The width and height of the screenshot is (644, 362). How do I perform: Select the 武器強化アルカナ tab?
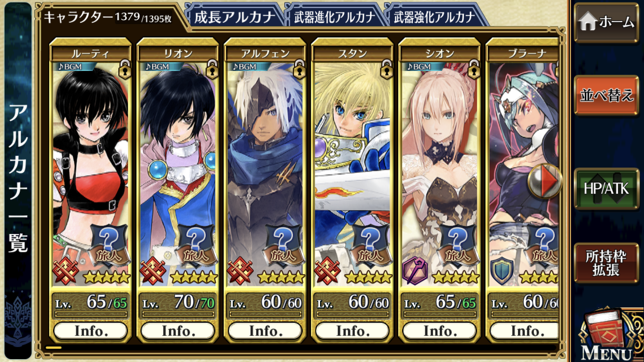click(434, 17)
